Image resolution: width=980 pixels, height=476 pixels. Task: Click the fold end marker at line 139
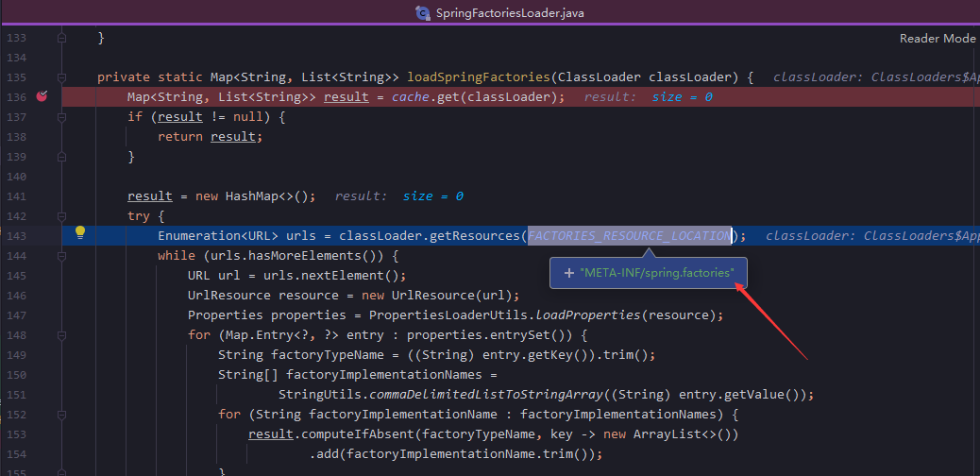click(61, 157)
